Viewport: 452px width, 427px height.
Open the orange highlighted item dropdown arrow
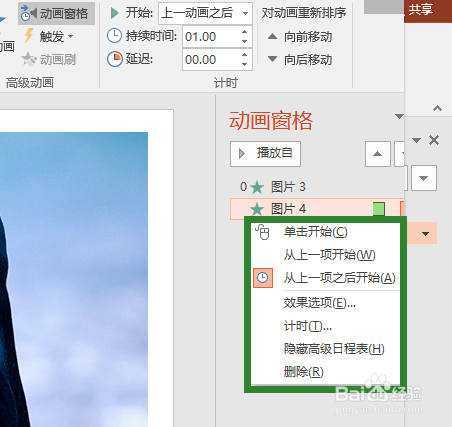[425, 234]
